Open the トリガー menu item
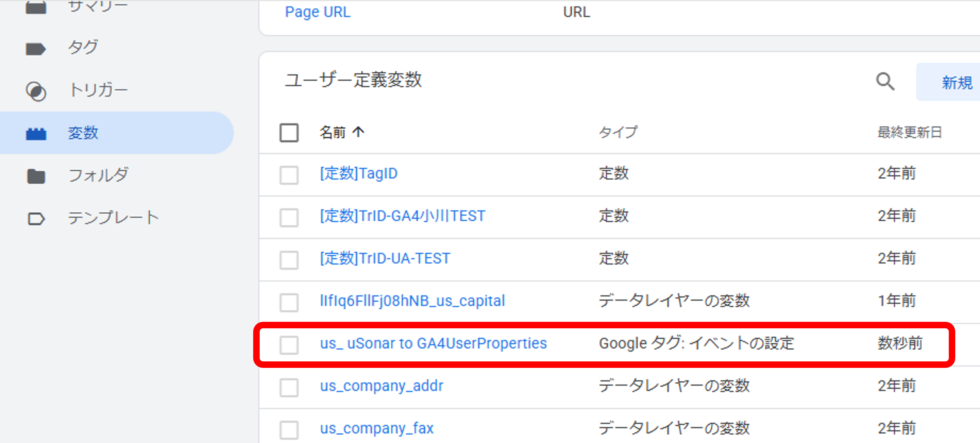The height and width of the screenshot is (443, 980). point(98,91)
